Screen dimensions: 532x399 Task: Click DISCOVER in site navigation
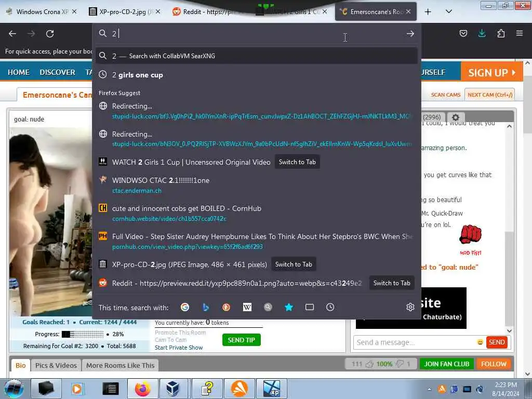(57, 72)
